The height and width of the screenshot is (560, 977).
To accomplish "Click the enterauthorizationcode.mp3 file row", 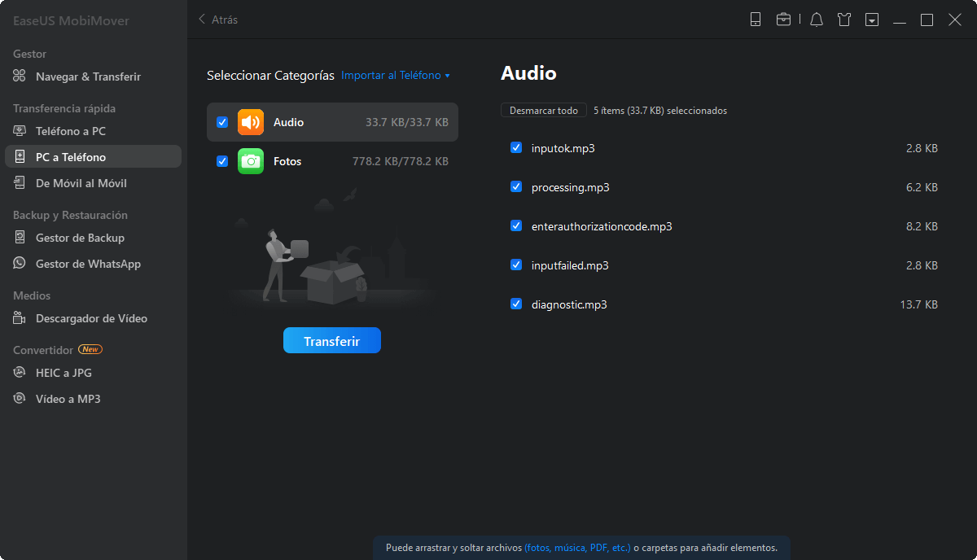I will pyautogui.click(x=602, y=226).
